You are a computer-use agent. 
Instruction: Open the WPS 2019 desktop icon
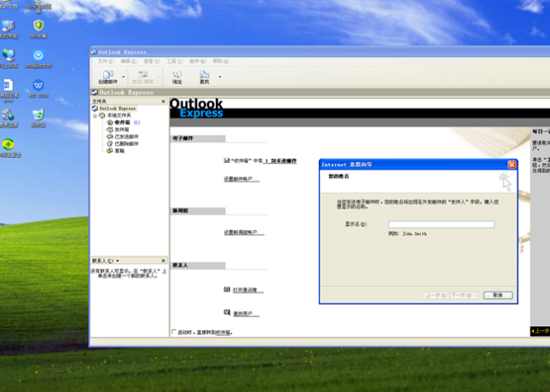[x=38, y=89]
